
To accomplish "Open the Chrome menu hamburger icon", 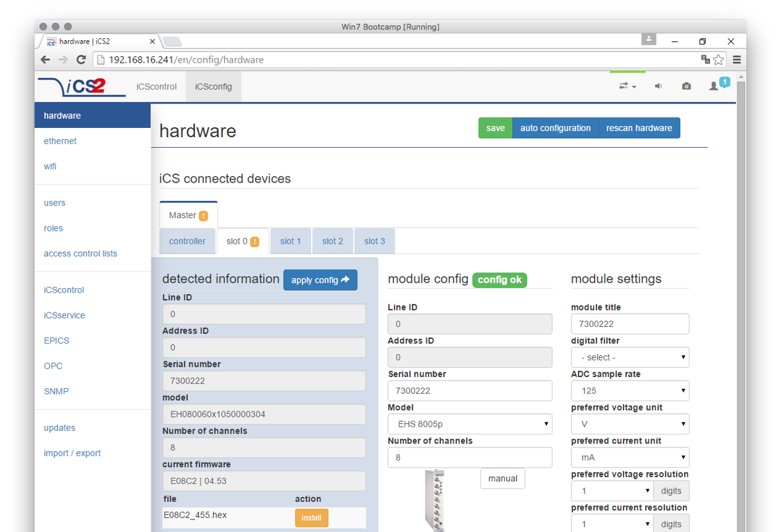I will (737, 59).
